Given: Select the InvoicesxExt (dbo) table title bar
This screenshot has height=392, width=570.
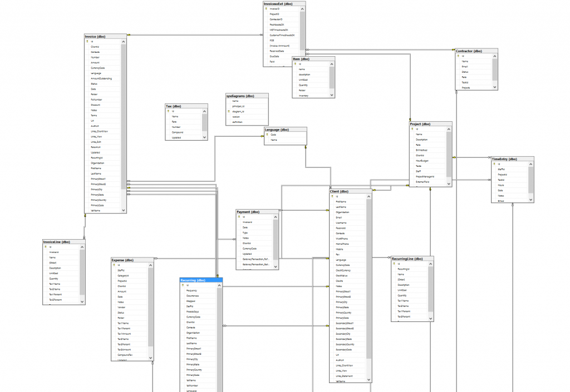Looking at the screenshot, I should click(284, 3).
